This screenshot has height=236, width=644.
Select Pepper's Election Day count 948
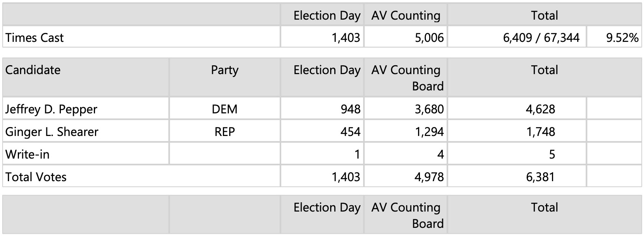(x=350, y=109)
